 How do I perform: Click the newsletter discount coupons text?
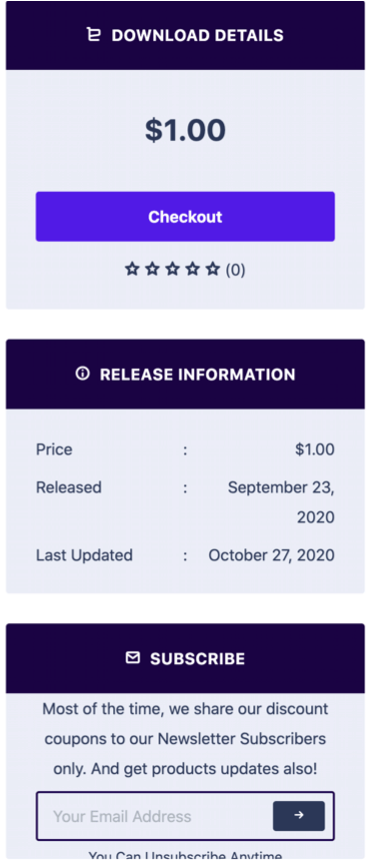tap(185, 739)
